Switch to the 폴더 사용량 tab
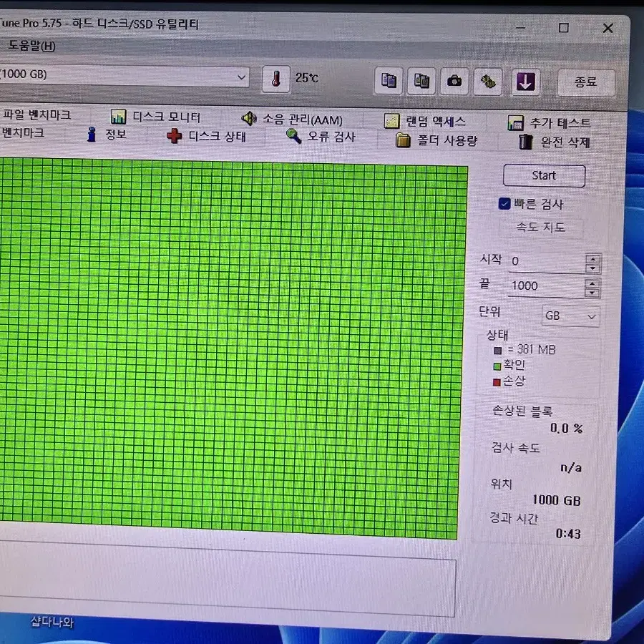The width and height of the screenshot is (644, 644). [x=436, y=140]
